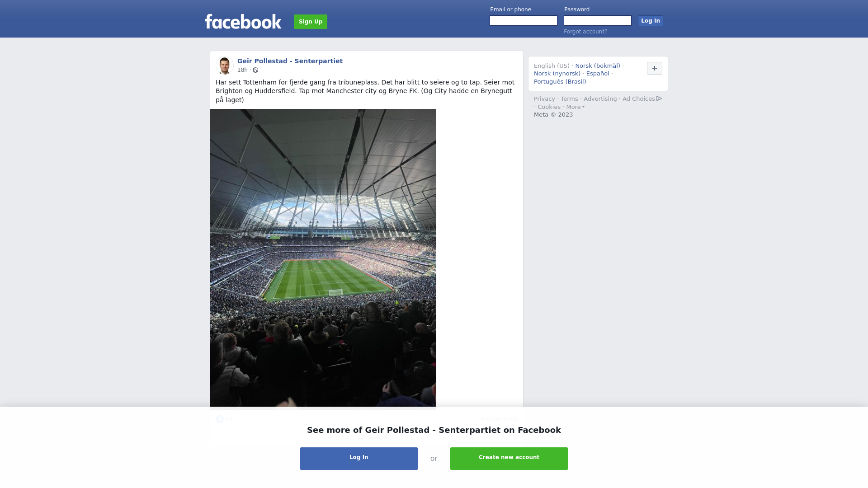Switch language to Norsk (nynorsk)
The image size is (868, 488).
557,74
